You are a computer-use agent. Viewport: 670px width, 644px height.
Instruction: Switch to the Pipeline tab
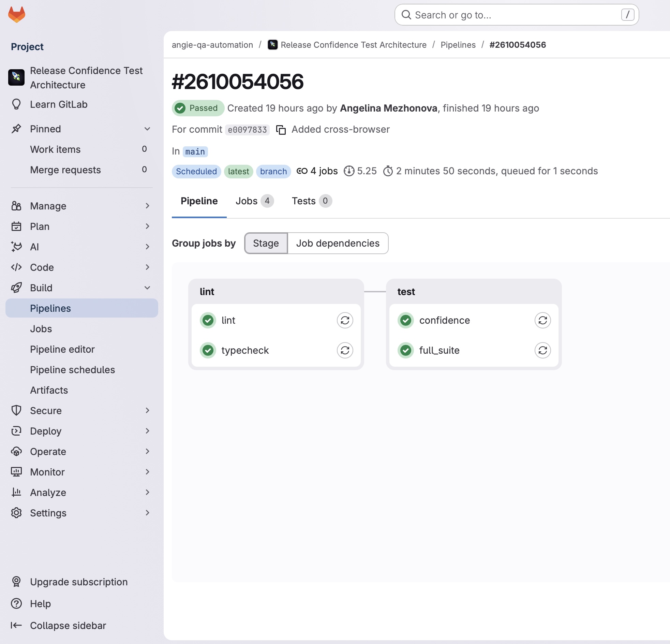coord(199,201)
